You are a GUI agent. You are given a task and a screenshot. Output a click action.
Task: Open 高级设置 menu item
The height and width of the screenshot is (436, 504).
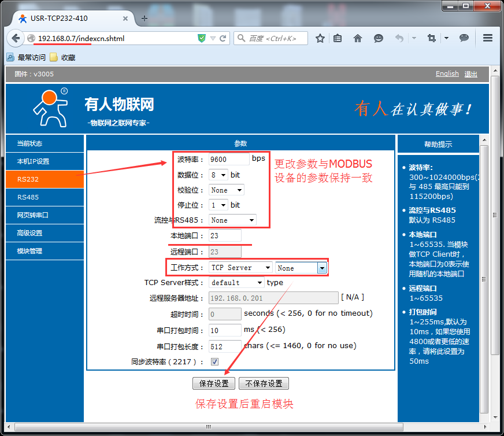(x=45, y=233)
